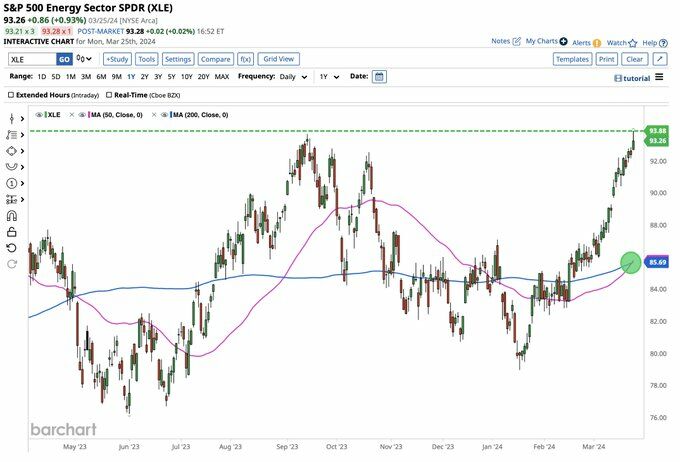This screenshot has height=462, width=680.
Task: Click the undo arrow in left sidebar
Action: pos(12,247)
